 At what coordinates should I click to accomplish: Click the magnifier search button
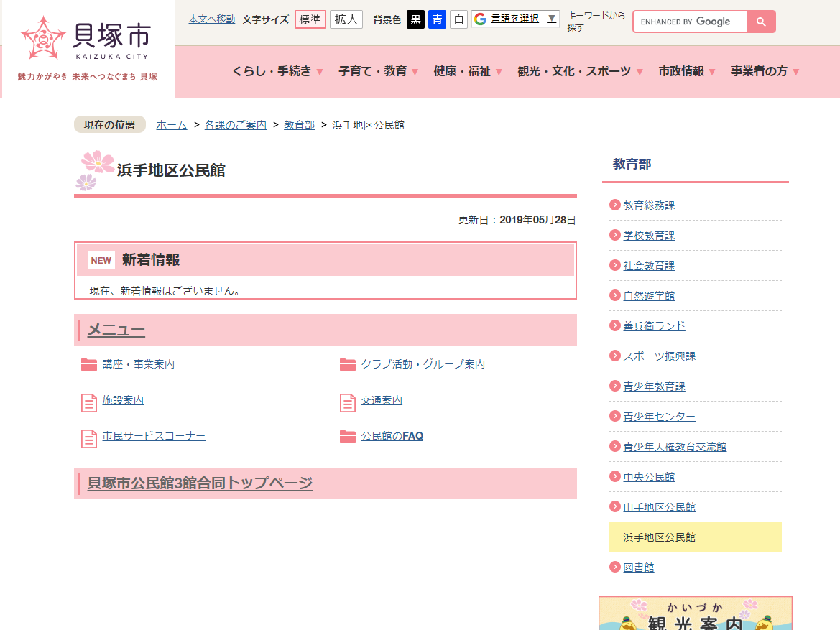click(x=761, y=22)
